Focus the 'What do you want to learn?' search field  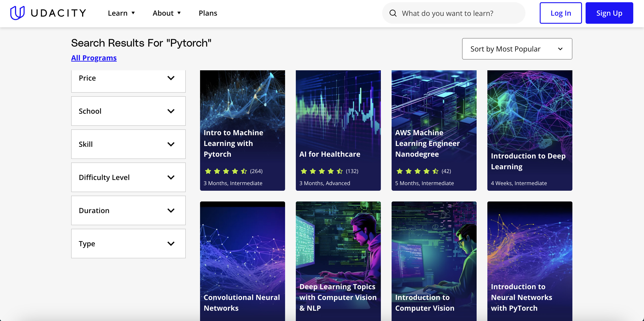(454, 13)
